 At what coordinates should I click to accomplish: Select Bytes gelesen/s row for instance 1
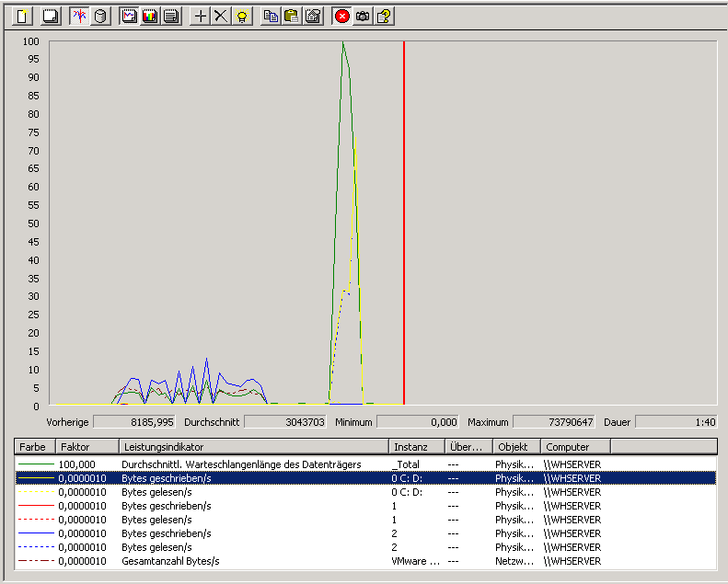tap(366, 520)
